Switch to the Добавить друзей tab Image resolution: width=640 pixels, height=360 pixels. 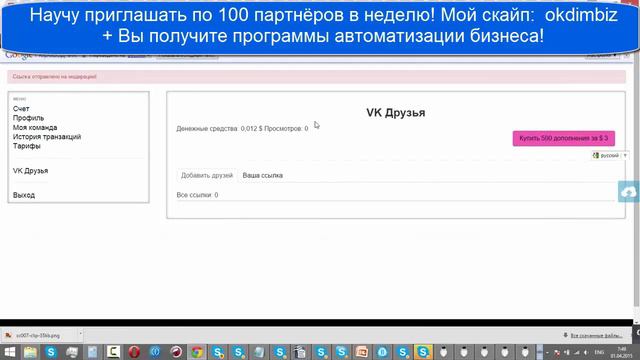(207, 176)
